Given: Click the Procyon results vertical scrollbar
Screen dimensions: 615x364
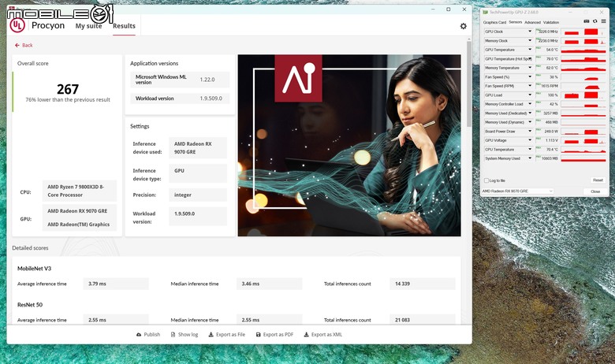Looking at the screenshot, I should coord(468,84).
